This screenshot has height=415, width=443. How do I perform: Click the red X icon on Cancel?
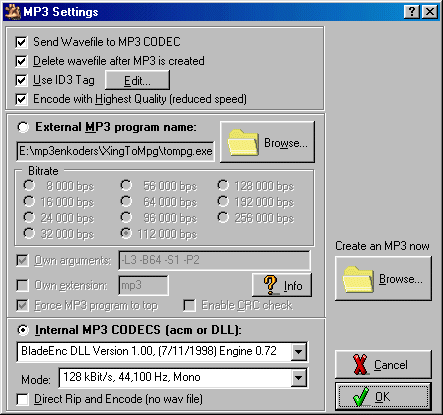pyautogui.click(x=360, y=364)
